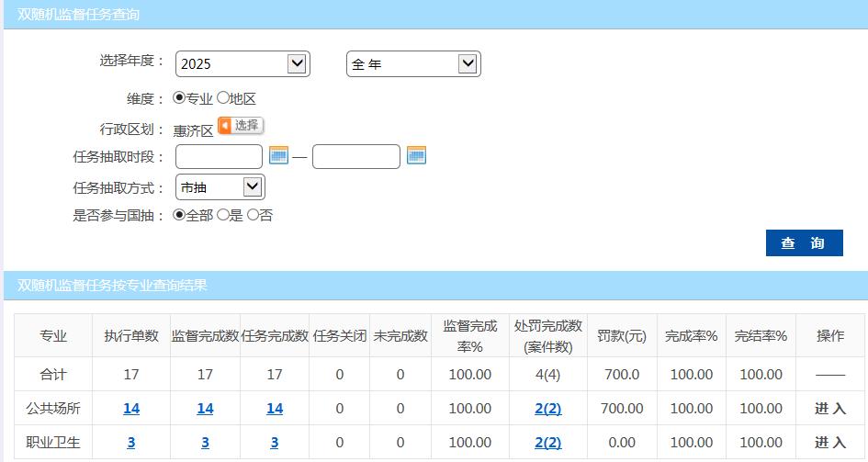Viewport: 868px width, 462px height.
Task: Select the 地区 dimension radio button
Action: click(x=222, y=97)
